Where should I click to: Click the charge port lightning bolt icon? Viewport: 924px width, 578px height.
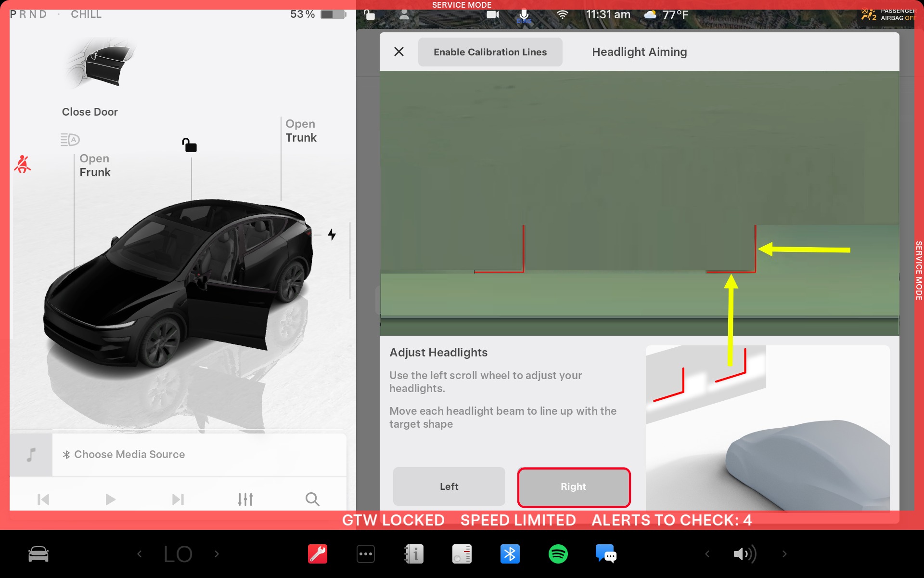pos(332,235)
